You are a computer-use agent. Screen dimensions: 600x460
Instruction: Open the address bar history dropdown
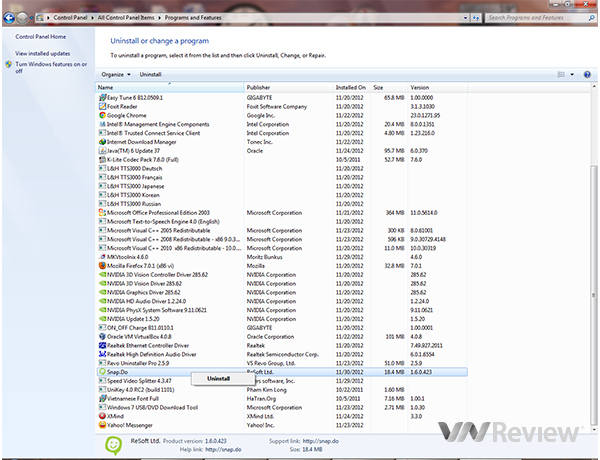[x=465, y=18]
